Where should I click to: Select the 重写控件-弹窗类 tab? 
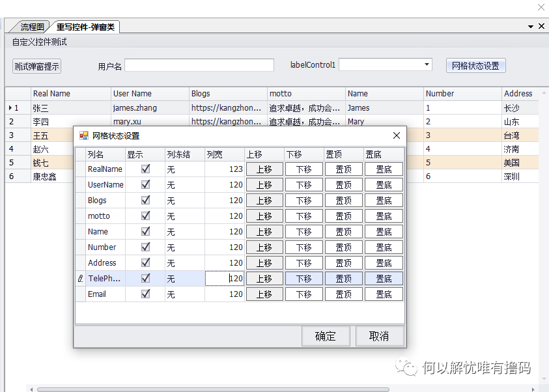[85, 27]
